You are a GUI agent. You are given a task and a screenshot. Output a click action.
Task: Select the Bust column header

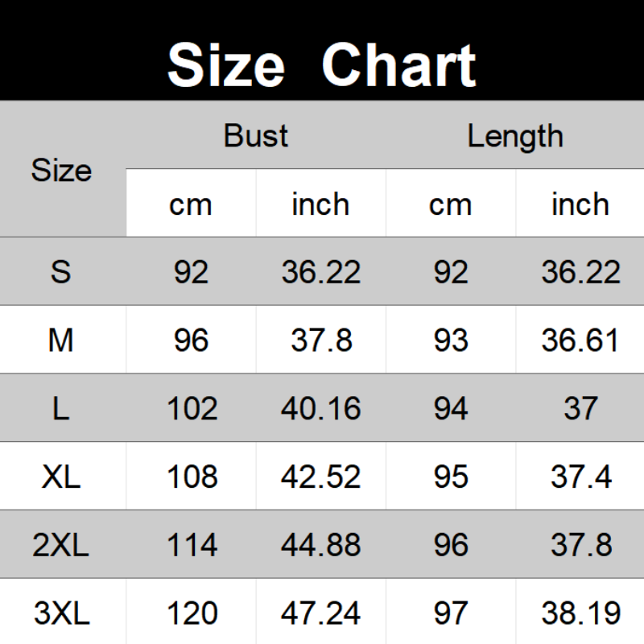click(x=256, y=135)
